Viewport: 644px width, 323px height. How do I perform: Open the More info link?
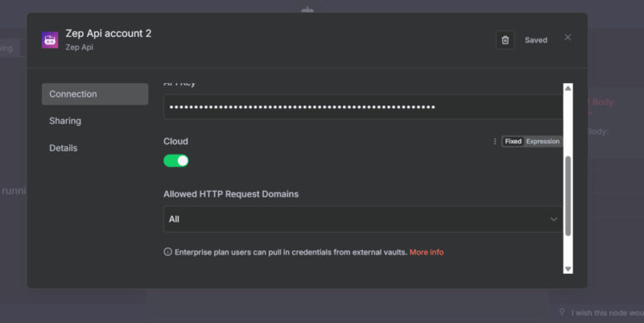[x=426, y=252]
